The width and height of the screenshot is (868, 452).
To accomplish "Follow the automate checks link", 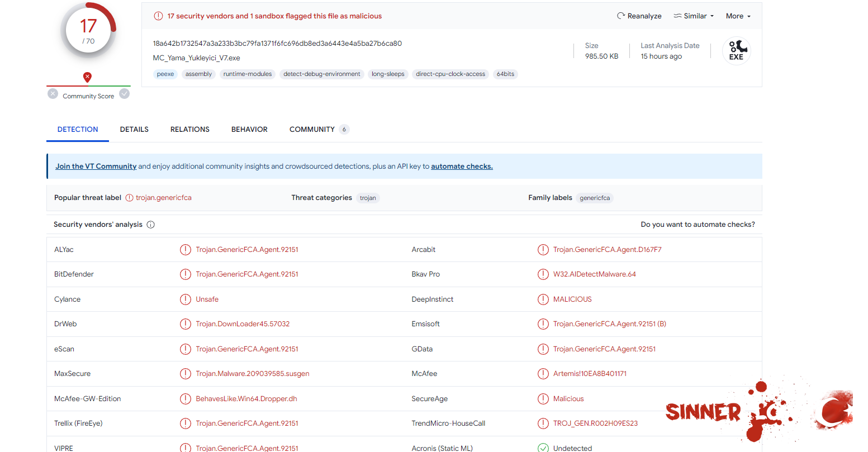I will coord(462,166).
